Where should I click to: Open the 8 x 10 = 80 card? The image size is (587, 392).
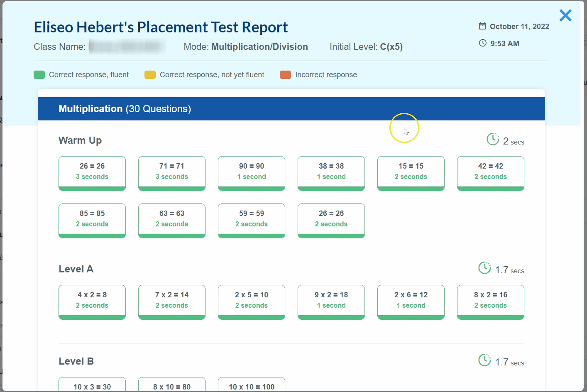pos(172,385)
